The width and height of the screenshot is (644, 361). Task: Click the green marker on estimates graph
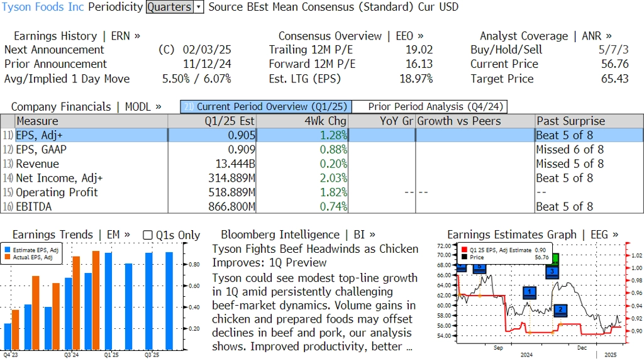[x=555, y=258]
